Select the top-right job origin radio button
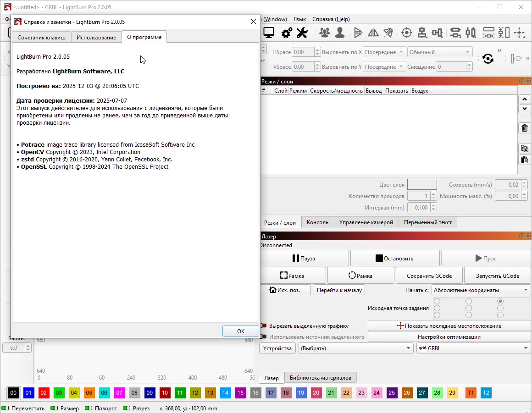 coord(500,301)
